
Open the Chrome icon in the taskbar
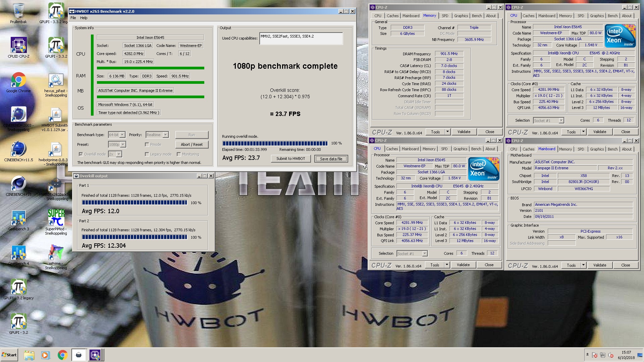pyautogui.click(x=62, y=355)
